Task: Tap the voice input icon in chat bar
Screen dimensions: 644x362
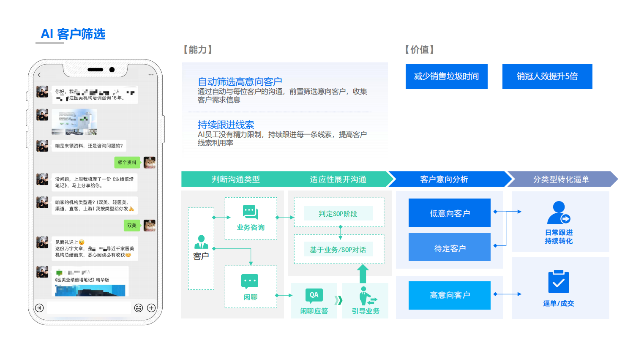Action: pos(39,308)
